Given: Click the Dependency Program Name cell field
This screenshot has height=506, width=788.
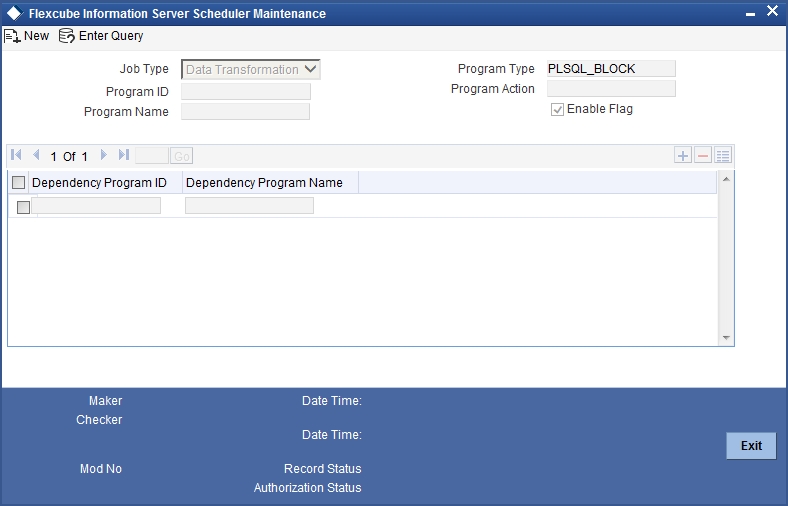Looking at the screenshot, I should point(249,206).
